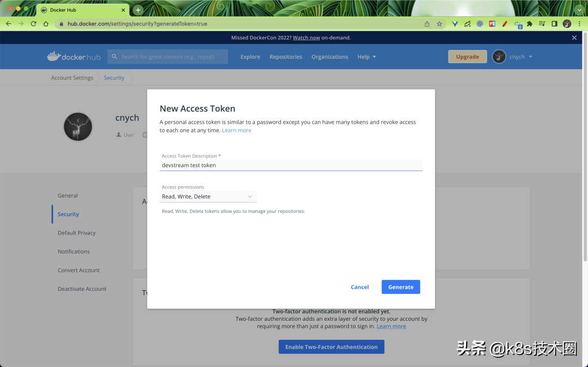The image size is (588, 367).
Task: Click the Access Token Description field
Action: pos(291,165)
